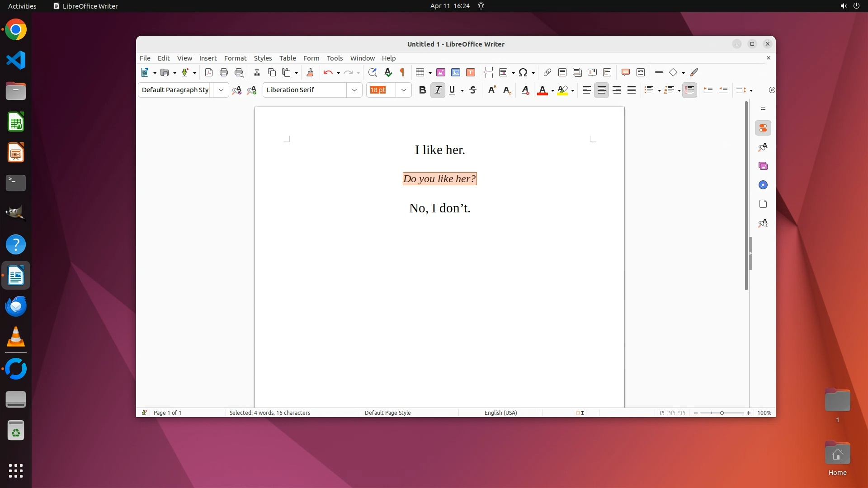Open the sidebar Navigator panel
Viewport: 868px width, 488px height.
point(763,185)
